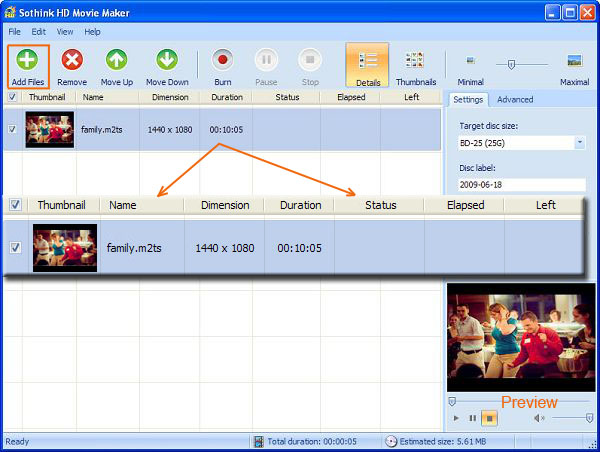
Task: Mute the preview audio speaker icon
Action: pos(539,418)
